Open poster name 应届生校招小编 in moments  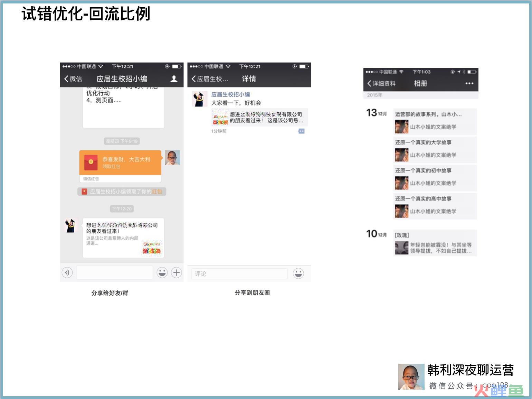(x=230, y=94)
